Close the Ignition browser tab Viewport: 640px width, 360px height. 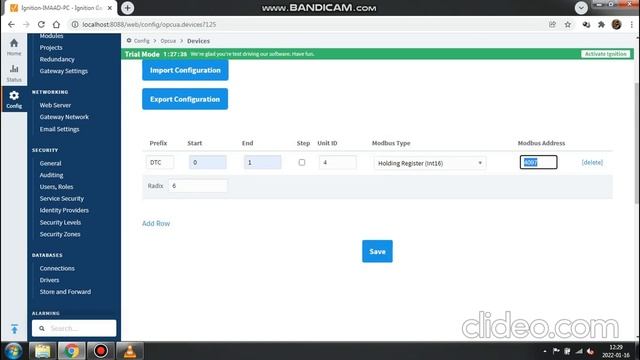click(110, 8)
